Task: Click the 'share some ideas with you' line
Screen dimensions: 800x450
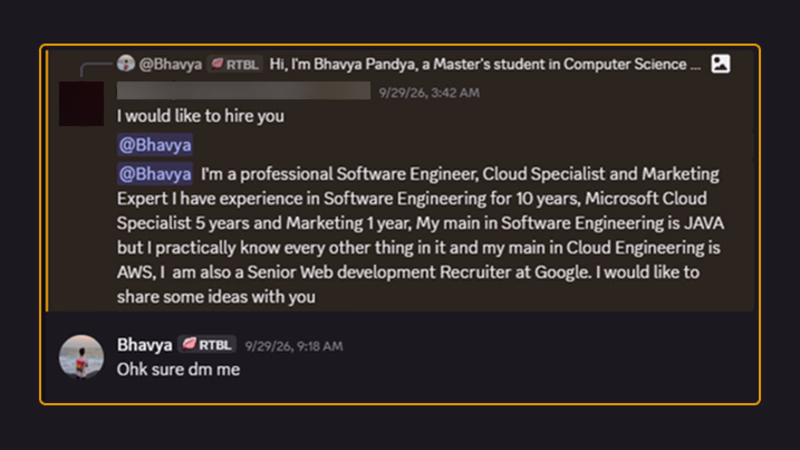Action: coord(216,296)
